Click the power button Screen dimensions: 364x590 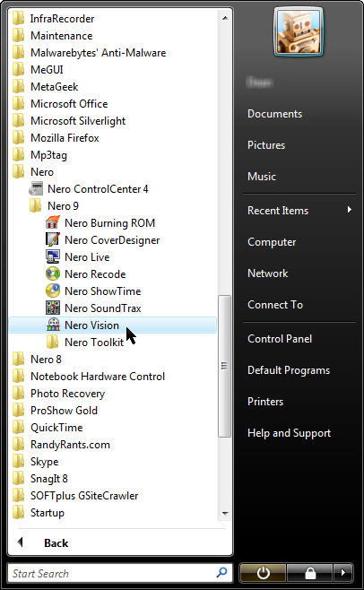263,573
